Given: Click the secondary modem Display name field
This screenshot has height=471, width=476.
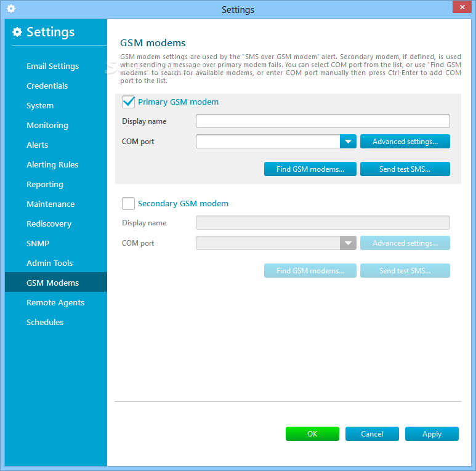Looking at the screenshot, I should 323,223.
